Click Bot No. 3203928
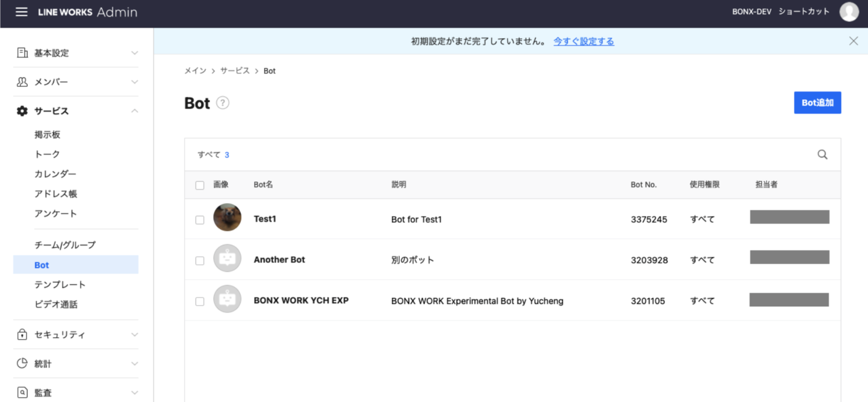Image resolution: width=868 pixels, height=402 pixels. (649, 260)
